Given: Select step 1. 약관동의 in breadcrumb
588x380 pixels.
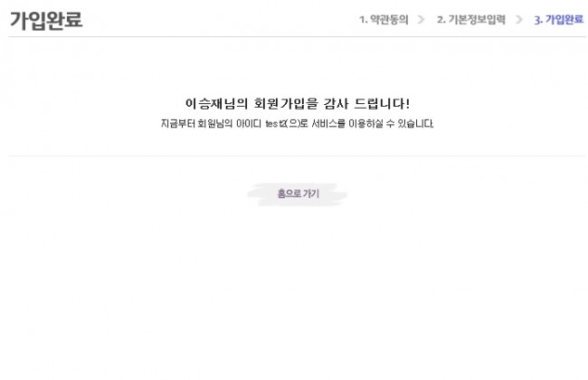Looking at the screenshot, I should click(x=384, y=19).
